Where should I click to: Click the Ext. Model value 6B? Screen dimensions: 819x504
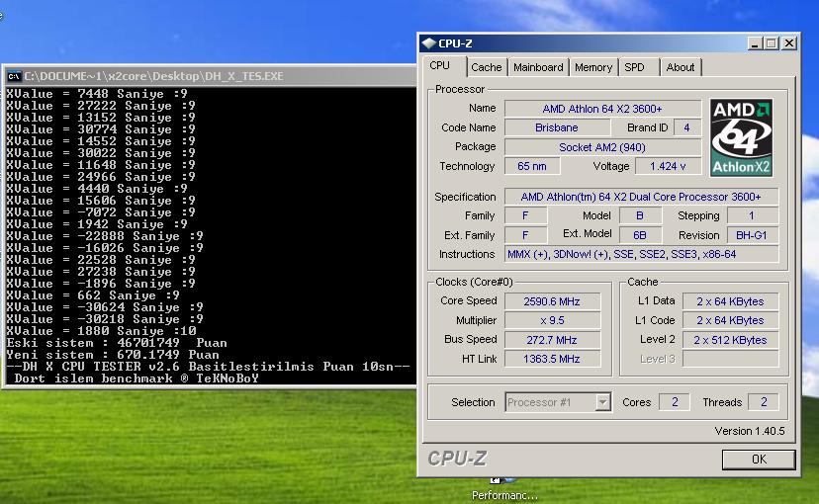(x=640, y=235)
